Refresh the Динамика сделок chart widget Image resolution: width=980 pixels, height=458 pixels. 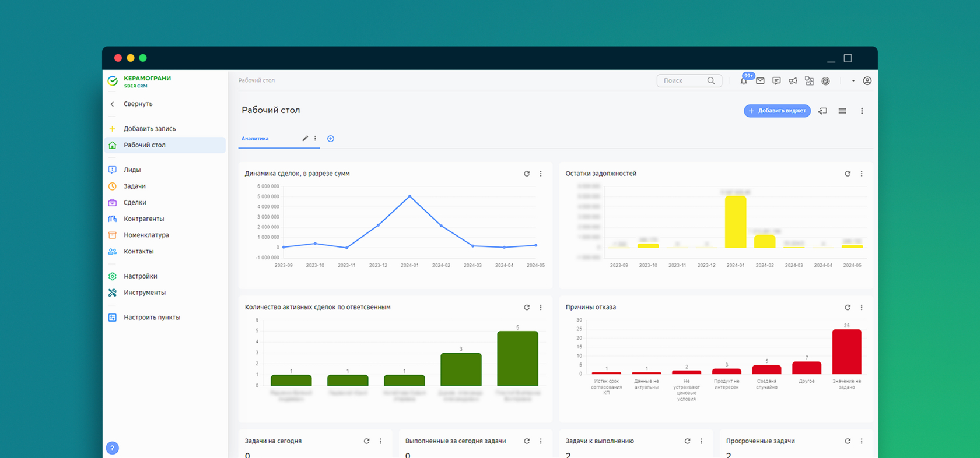527,174
